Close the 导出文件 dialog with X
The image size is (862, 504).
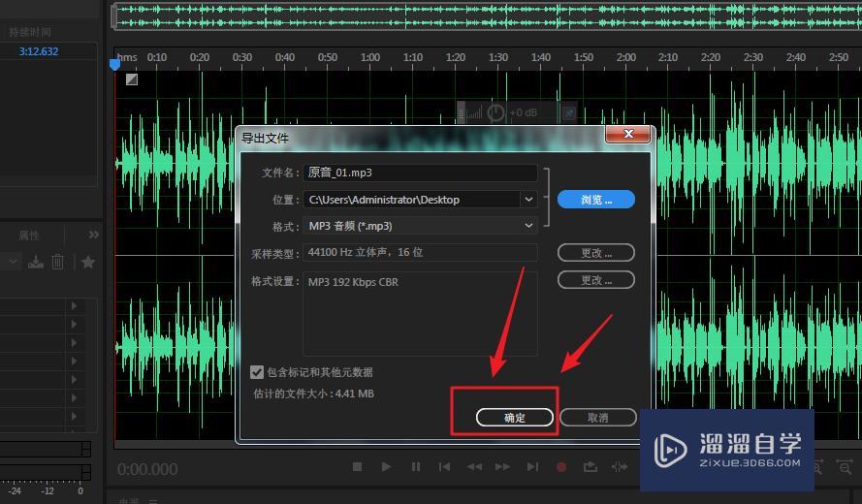click(628, 134)
